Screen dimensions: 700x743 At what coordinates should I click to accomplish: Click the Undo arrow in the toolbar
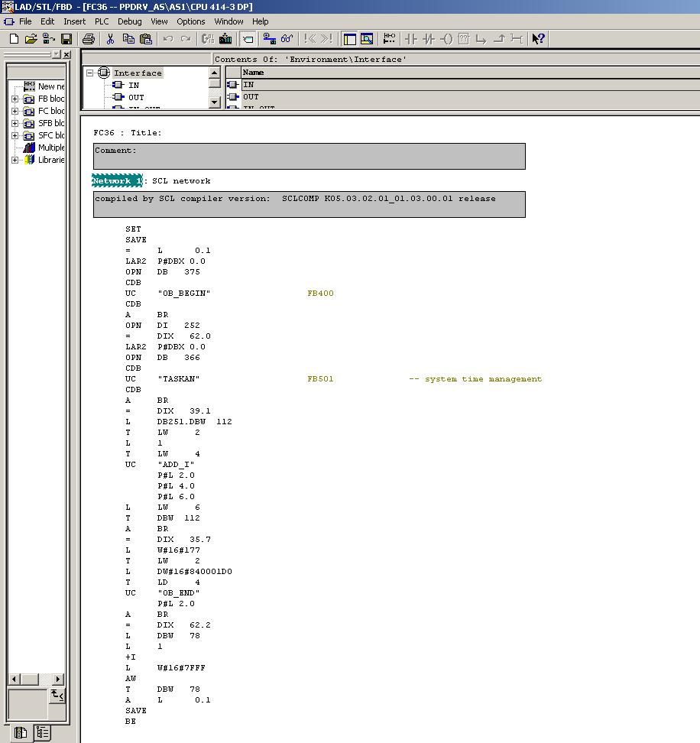coord(168,39)
